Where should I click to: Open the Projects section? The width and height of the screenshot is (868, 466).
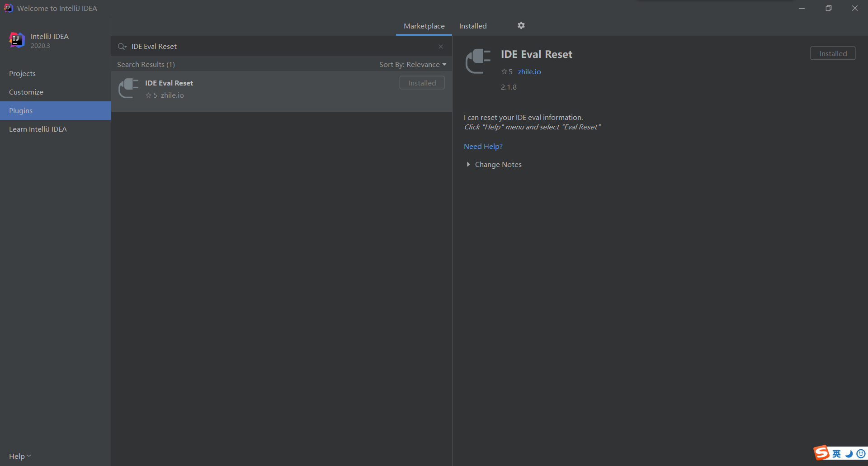click(x=55, y=73)
